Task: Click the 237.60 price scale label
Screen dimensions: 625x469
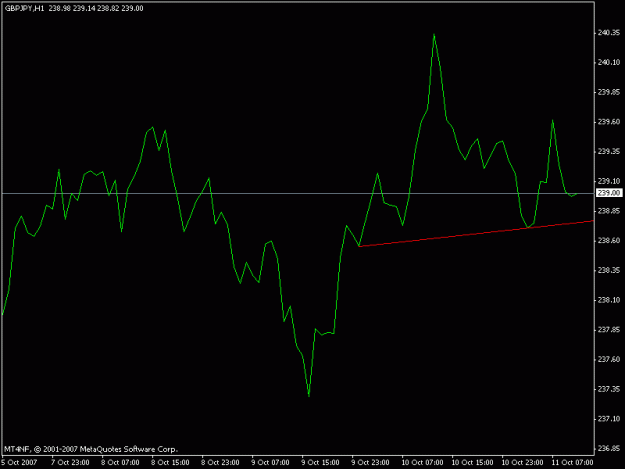Action: click(609, 359)
